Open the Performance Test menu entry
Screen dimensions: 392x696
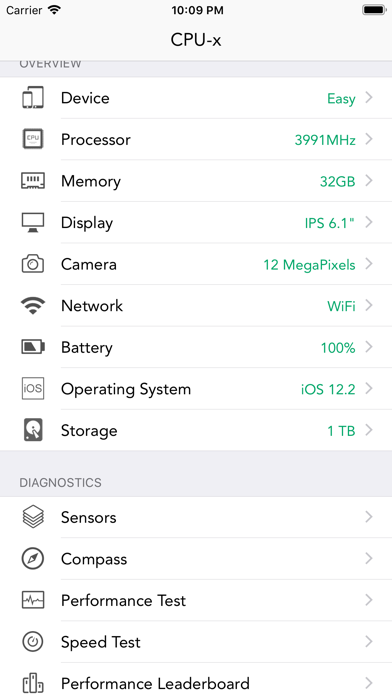[196, 600]
